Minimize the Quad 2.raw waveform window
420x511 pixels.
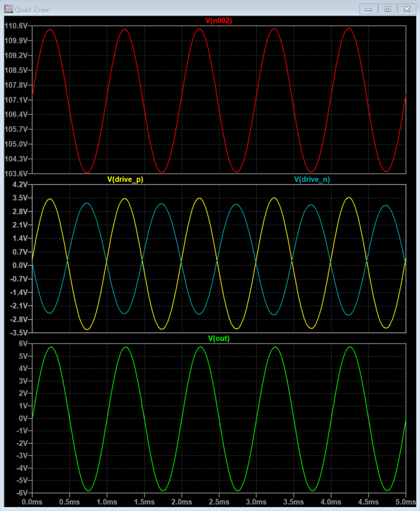tap(368, 9)
